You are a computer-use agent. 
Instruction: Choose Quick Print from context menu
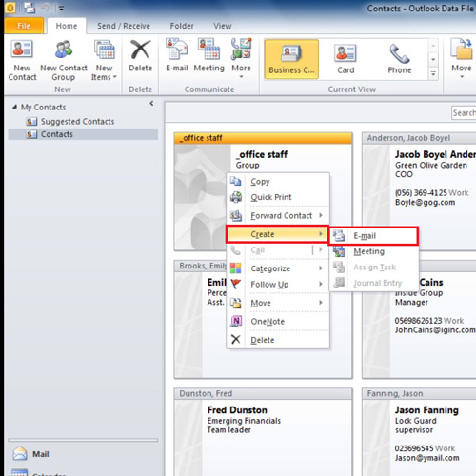click(278, 197)
